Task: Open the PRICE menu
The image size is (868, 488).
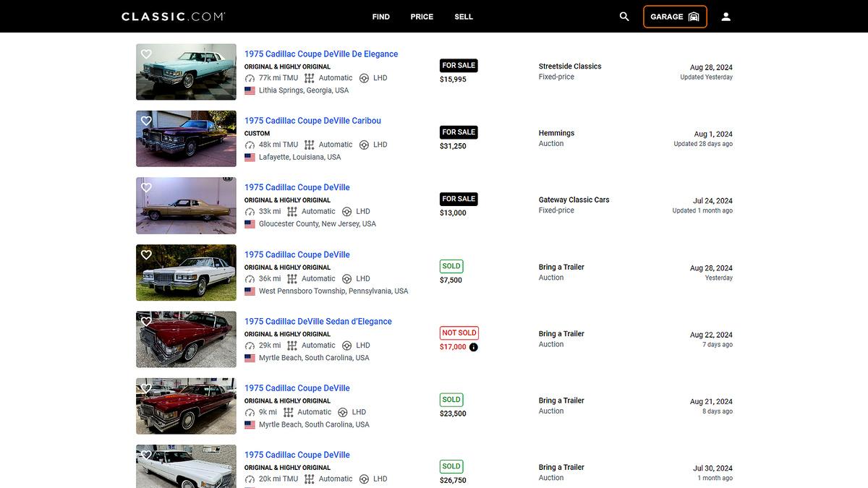Action: pos(422,17)
